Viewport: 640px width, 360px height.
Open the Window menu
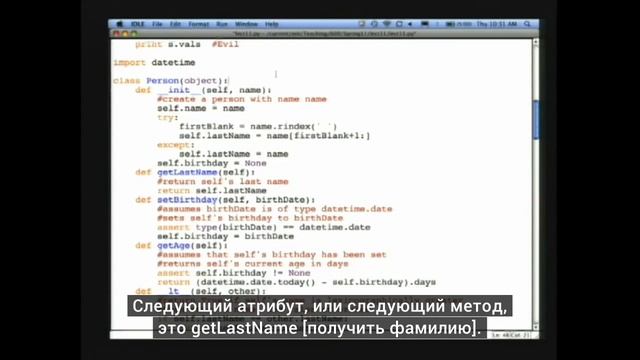point(246,24)
